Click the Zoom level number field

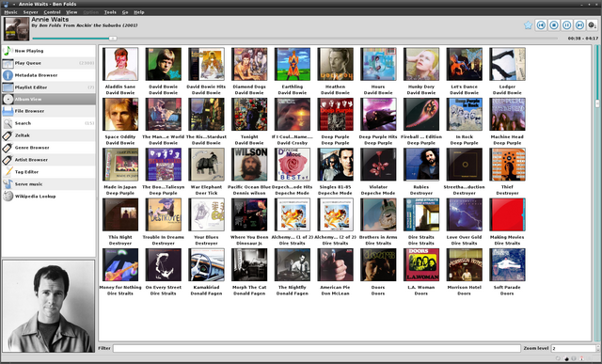click(x=573, y=348)
